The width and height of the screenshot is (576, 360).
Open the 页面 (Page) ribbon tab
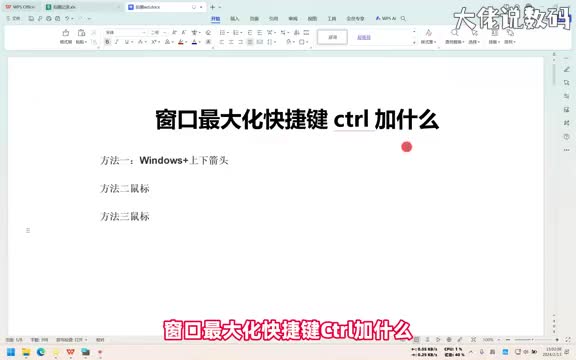coord(254,18)
